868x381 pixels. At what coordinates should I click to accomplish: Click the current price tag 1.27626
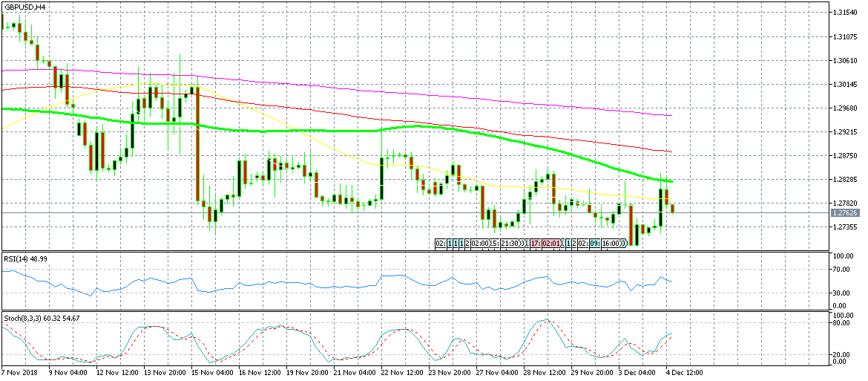click(845, 212)
